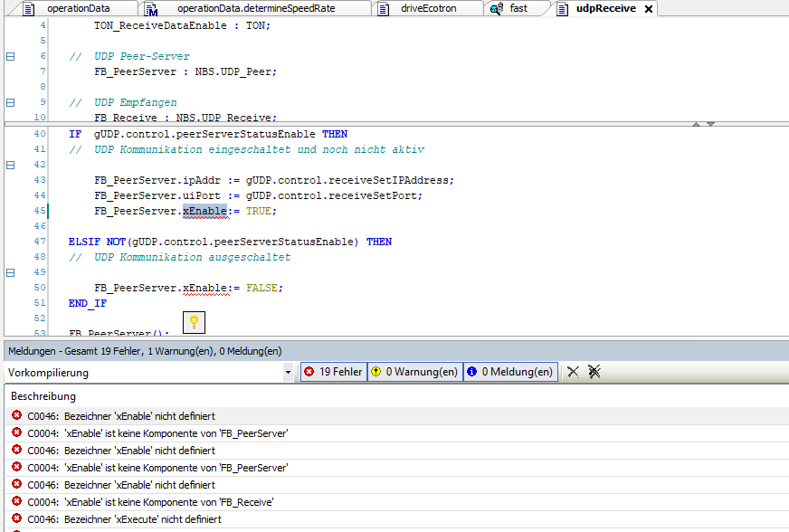Viewport: 789px width, 532px height.
Task: Select the clear messages X icon
Action: click(x=574, y=371)
